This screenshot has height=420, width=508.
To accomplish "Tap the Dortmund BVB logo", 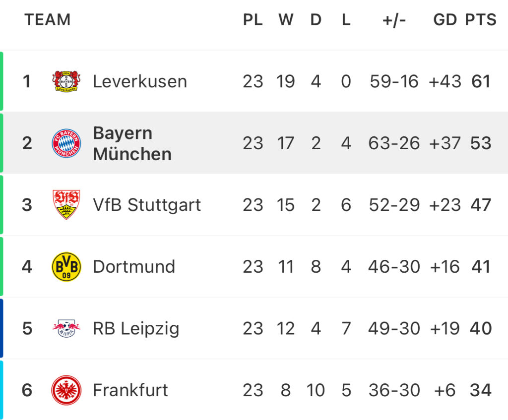I will pyautogui.click(x=66, y=266).
